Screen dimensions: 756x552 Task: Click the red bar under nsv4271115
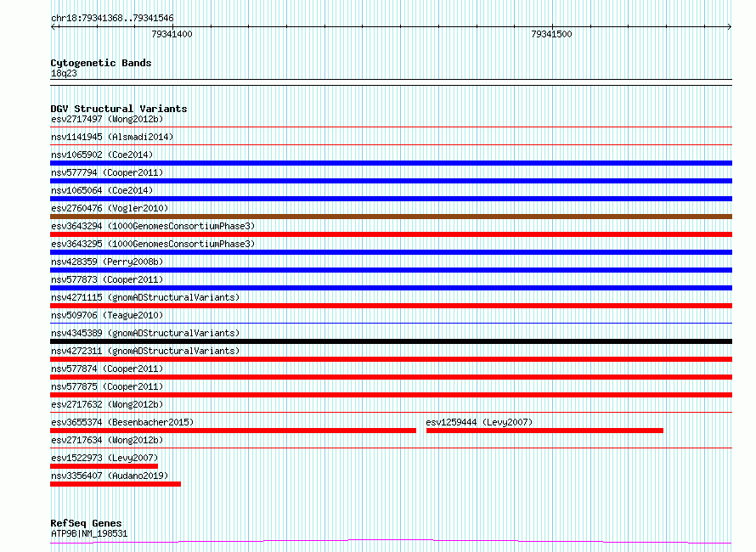[x=391, y=306]
